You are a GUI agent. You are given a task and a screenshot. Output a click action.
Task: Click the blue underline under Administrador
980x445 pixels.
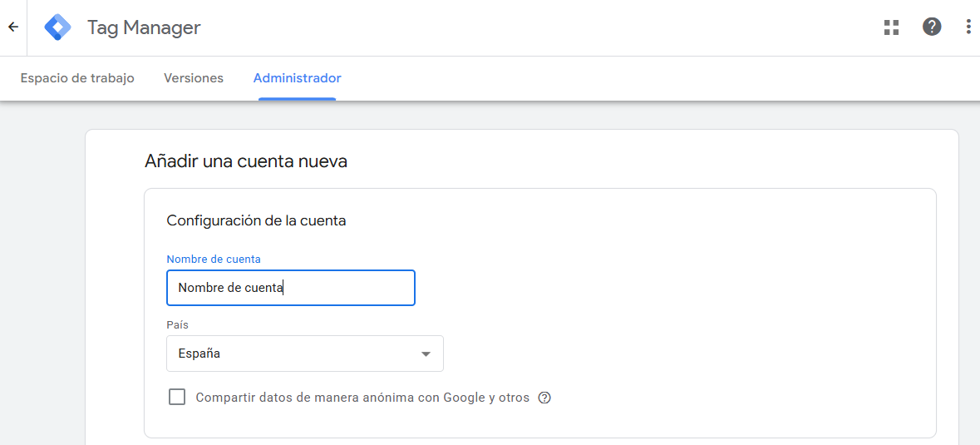pyautogui.click(x=297, y=98)
